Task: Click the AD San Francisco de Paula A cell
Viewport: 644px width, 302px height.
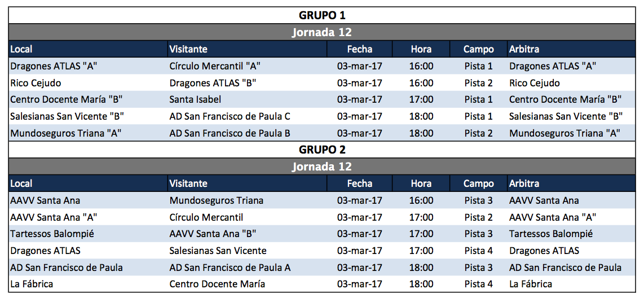Action: (x=230, y=268)
